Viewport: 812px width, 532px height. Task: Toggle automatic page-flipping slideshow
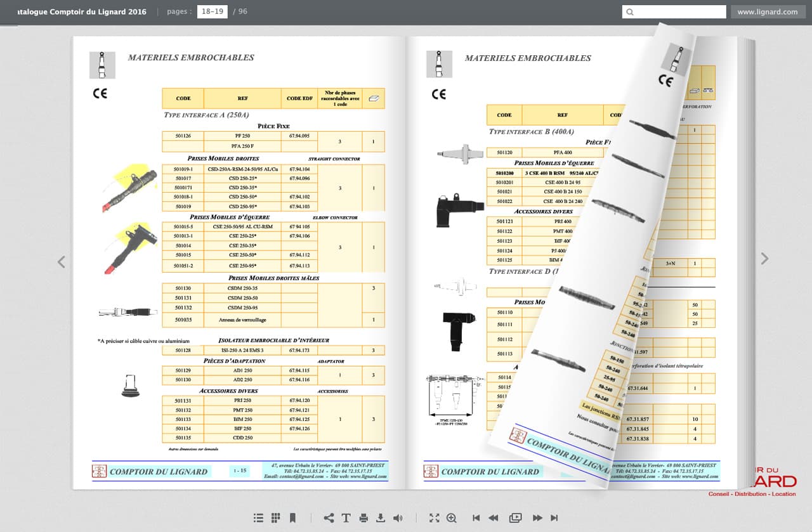(515, 518)
